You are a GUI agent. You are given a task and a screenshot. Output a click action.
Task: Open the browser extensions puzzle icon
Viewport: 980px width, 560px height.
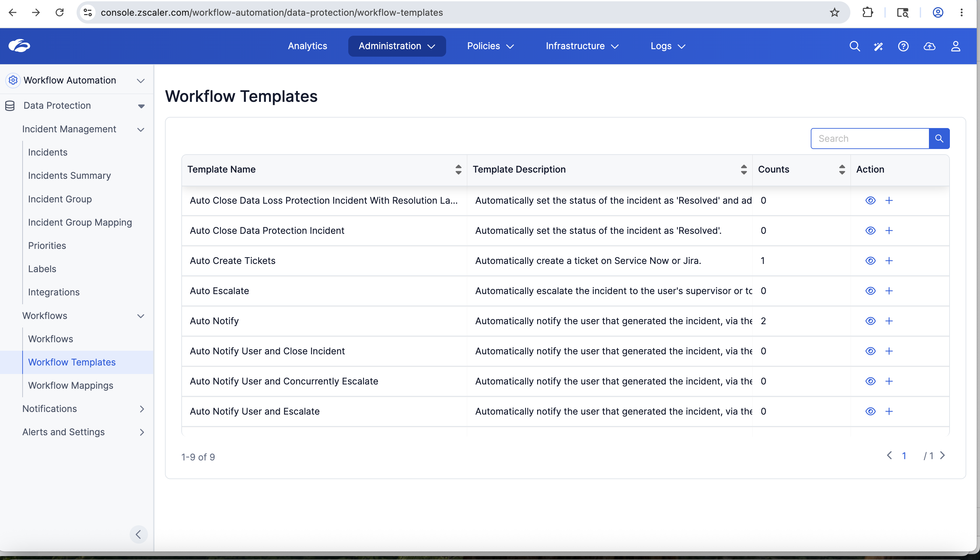point(867,13)
